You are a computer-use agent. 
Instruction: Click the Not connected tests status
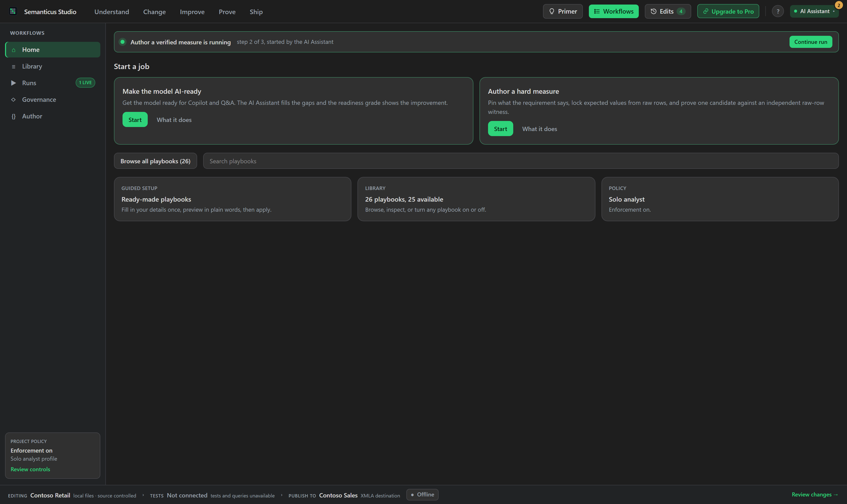click(187, 495)
